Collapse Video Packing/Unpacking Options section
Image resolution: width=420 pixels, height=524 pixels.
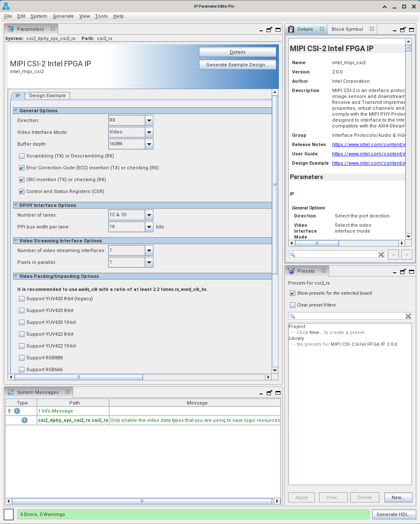pyautogui.click(x=16, y=276)
